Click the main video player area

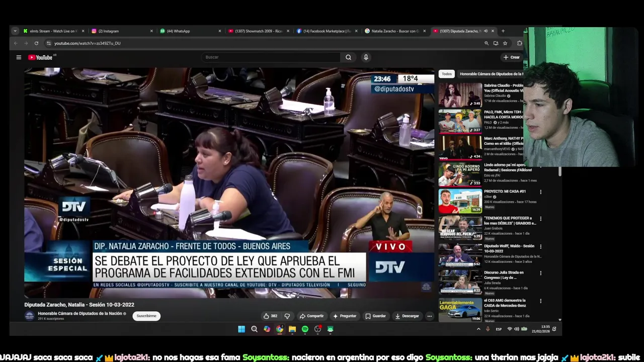(229, 183)
